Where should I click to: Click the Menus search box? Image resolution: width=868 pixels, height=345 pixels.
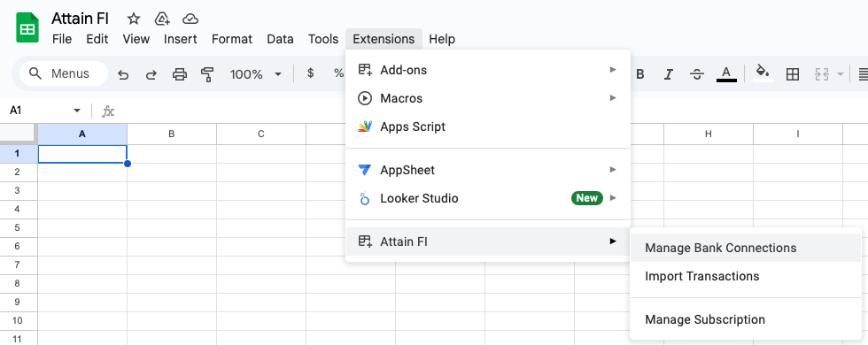[x=64, y=73]
